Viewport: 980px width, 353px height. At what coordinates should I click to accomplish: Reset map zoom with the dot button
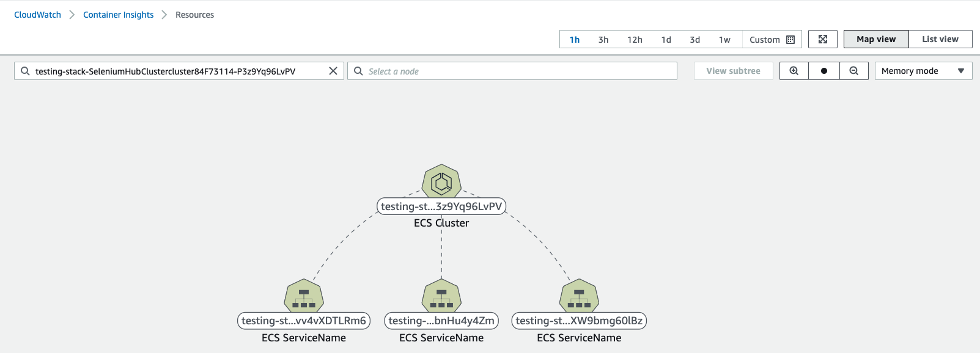(x=824, y=71)
